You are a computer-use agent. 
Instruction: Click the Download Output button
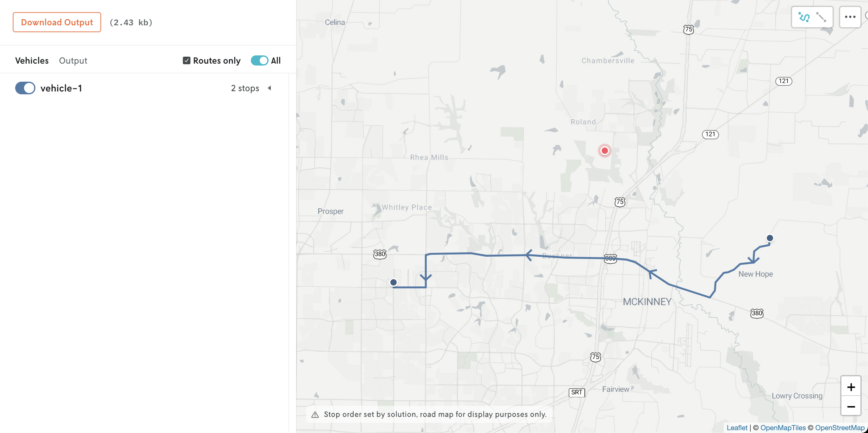point(56,22)
